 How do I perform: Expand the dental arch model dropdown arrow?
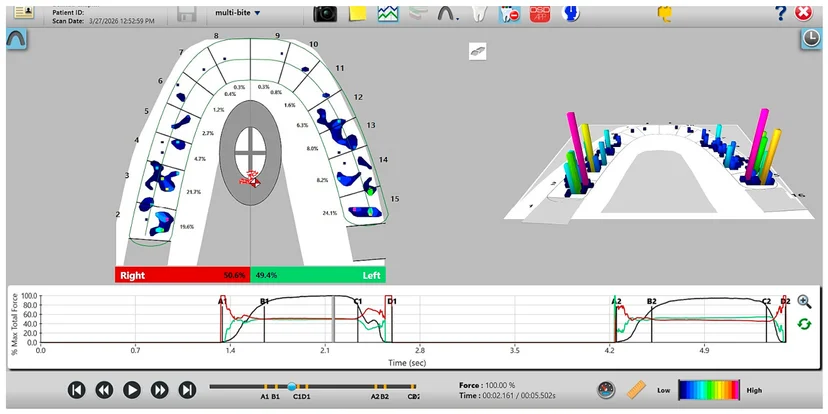point(457,19)
